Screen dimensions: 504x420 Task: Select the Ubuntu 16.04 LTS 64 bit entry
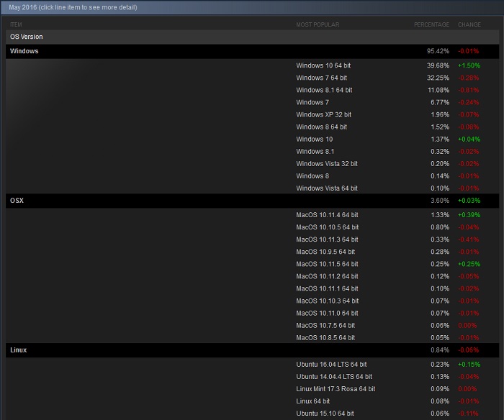331,365
